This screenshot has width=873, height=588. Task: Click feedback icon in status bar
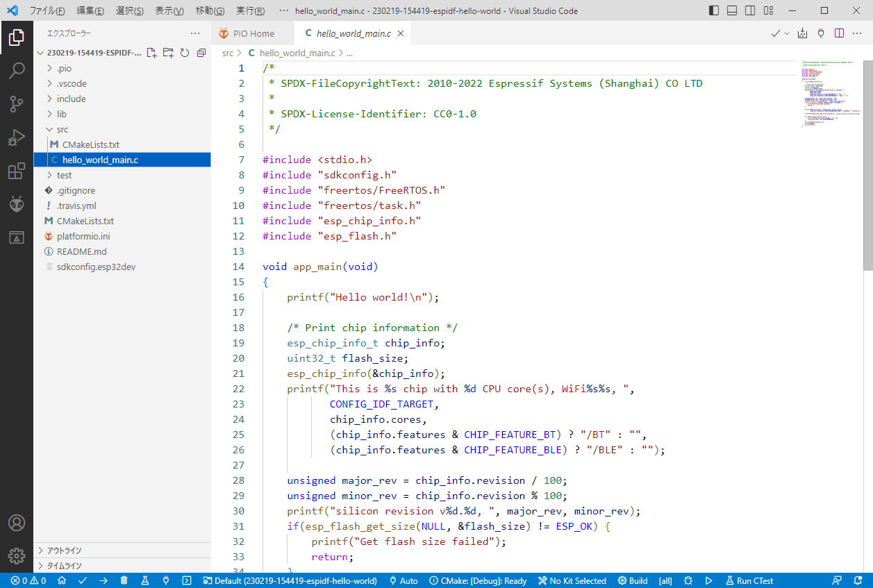click(838, 580)
